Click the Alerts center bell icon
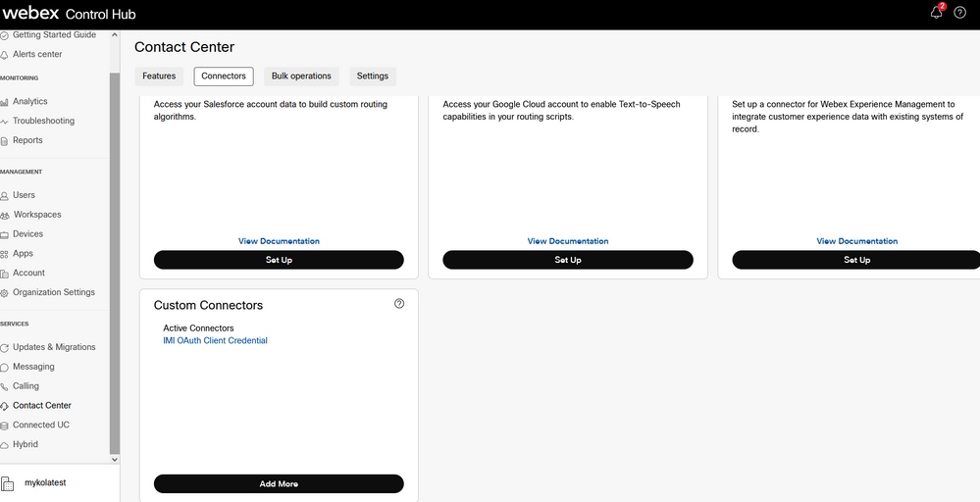 [4, 55]
